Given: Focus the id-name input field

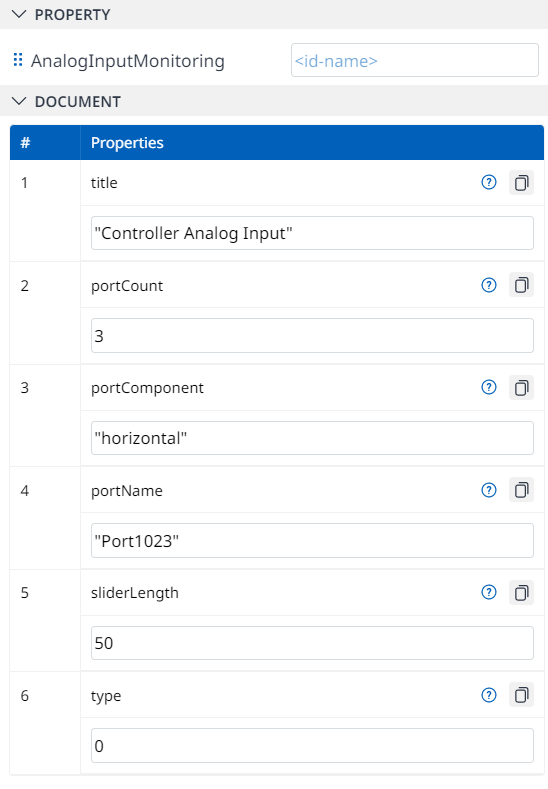Looking at the screenshot, I should click(415, 60).
